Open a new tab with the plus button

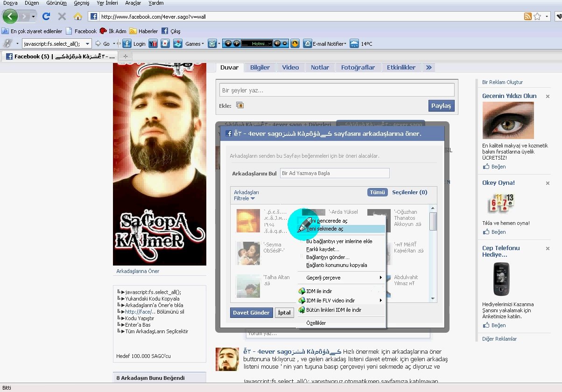(125, 56)
